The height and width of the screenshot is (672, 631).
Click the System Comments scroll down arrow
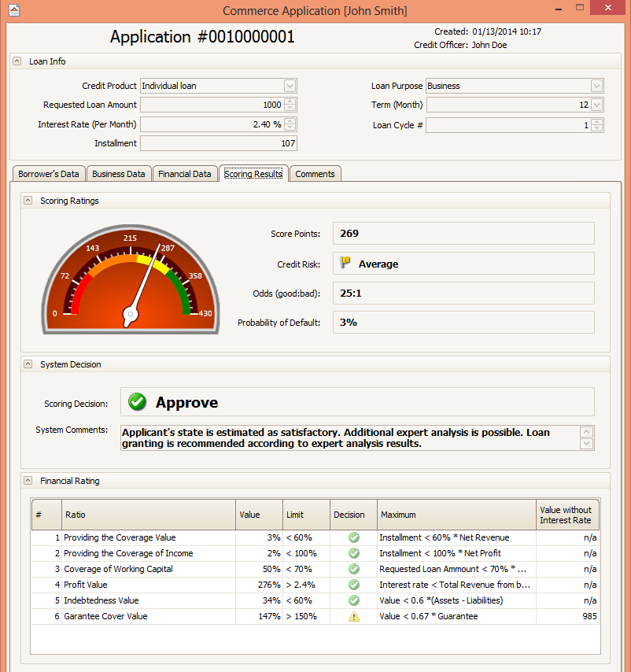coord(585,445)
